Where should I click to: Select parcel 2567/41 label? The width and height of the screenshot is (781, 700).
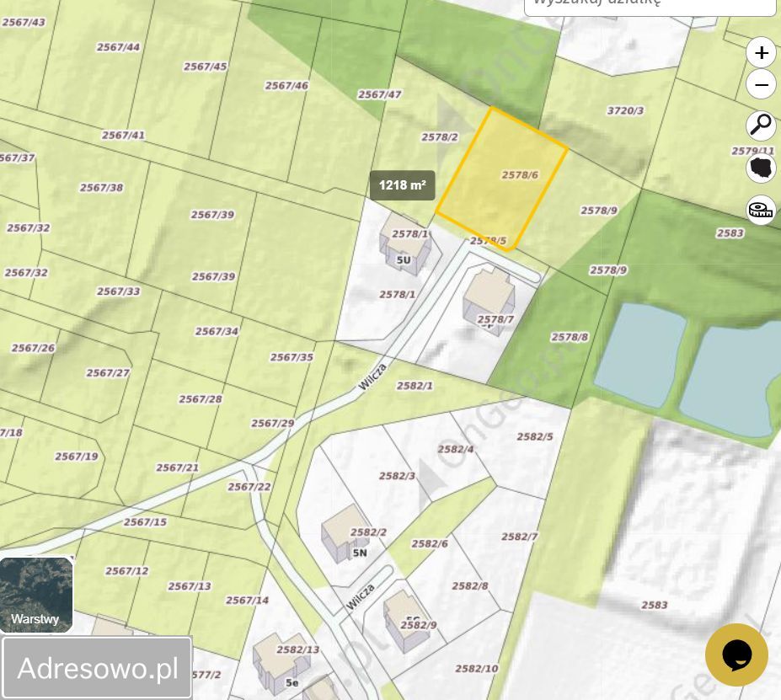pos(123,136)
